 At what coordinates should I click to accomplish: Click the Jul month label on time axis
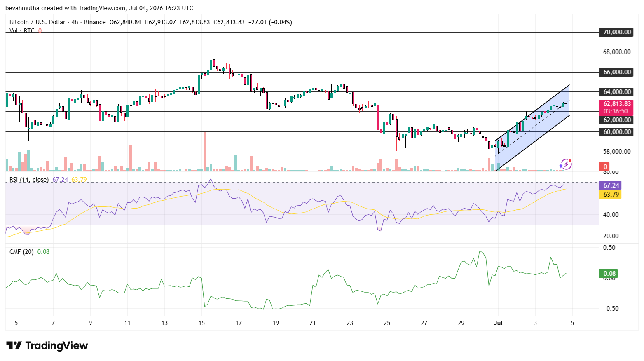(498, 323)
